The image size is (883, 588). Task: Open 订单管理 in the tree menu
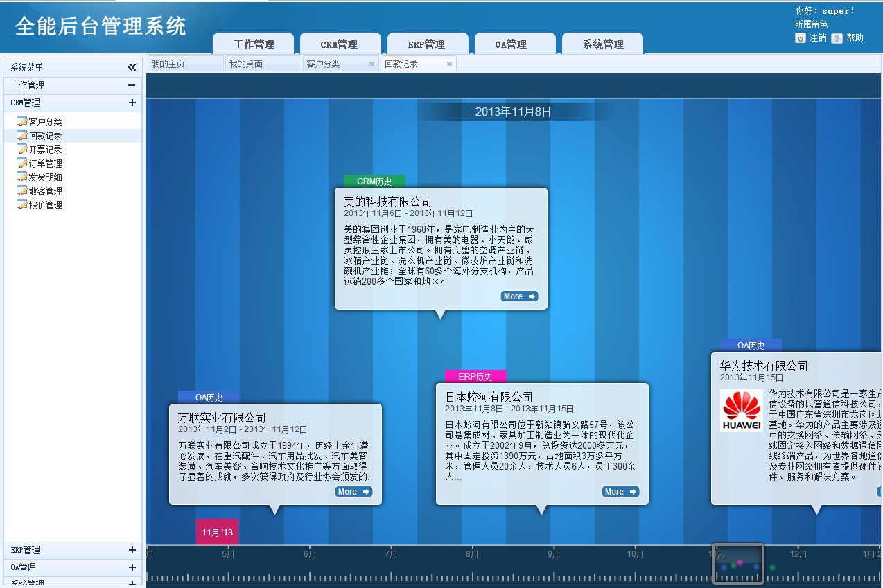click(46, 163)
